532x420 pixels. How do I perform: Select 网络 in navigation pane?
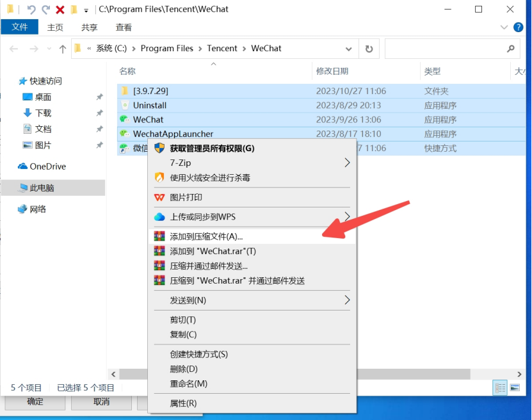(37, 209)
